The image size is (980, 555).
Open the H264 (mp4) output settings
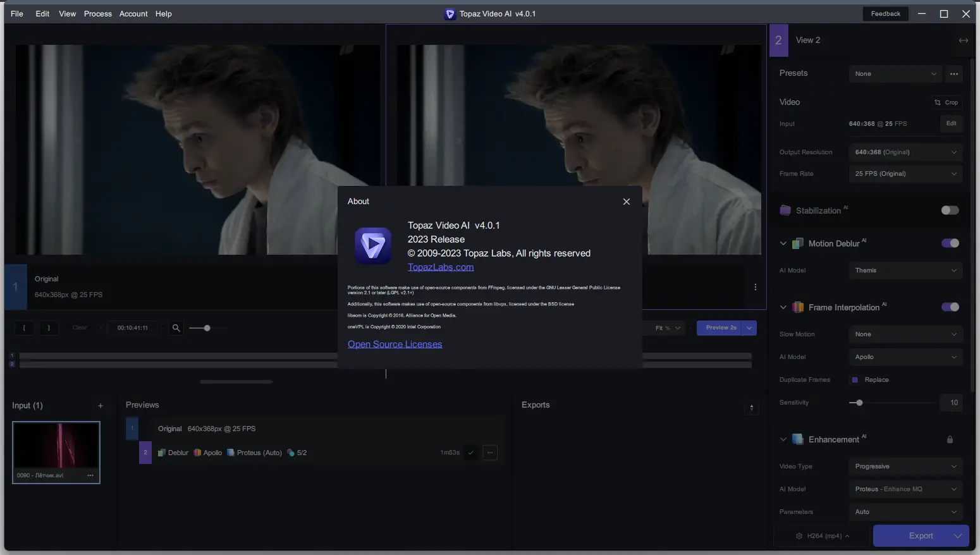click(x=823, y=536)
